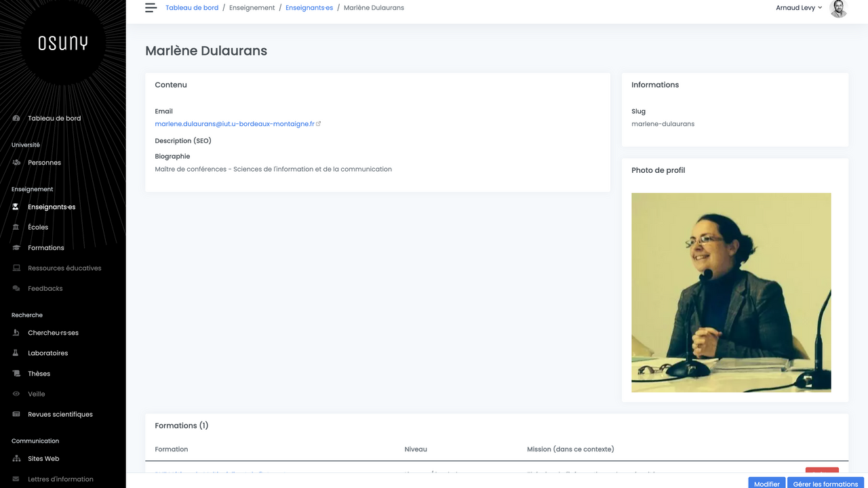Toggle the sidebar with the hamburger icon

(150, 7)
